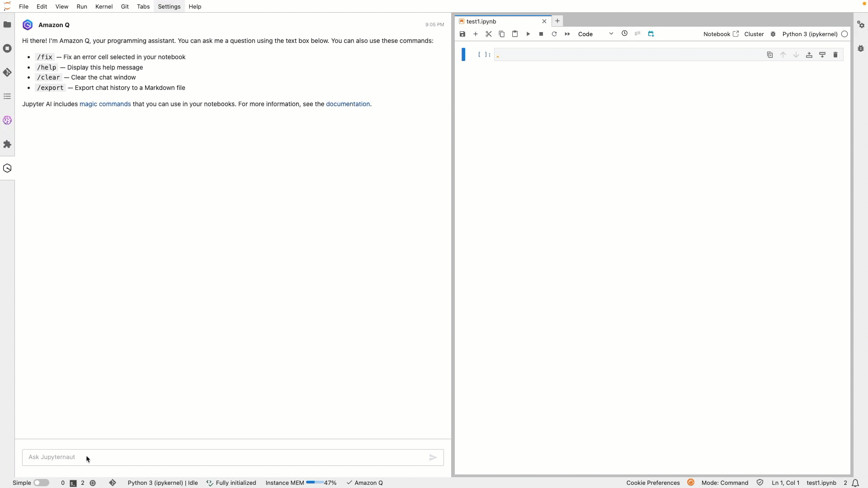Click the magic commands link
Screen dimensions: 868x488
[x=104, y=103]
